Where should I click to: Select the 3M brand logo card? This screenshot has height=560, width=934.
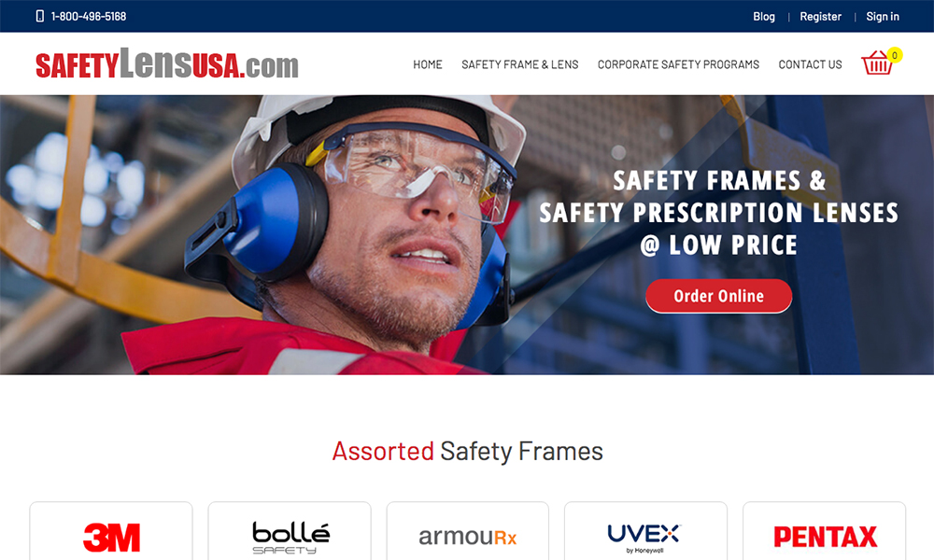[111, 531]
